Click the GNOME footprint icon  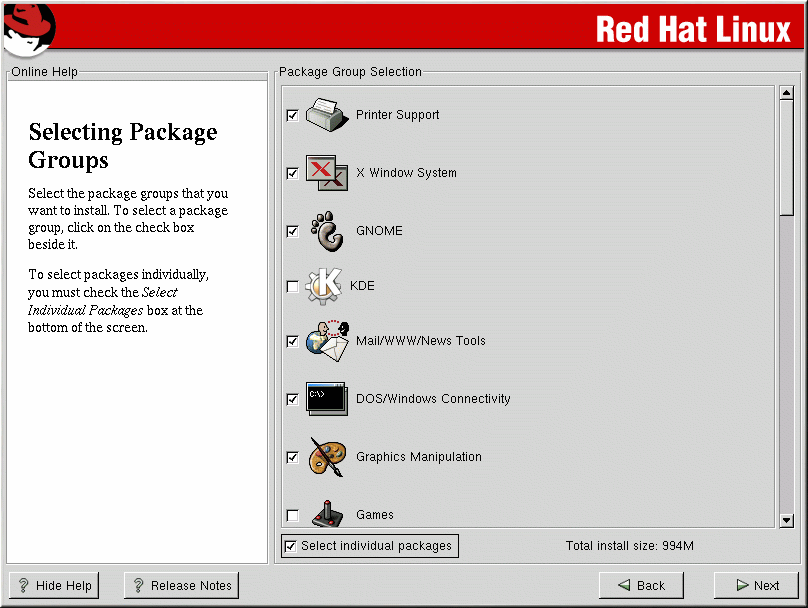point(326,231)
